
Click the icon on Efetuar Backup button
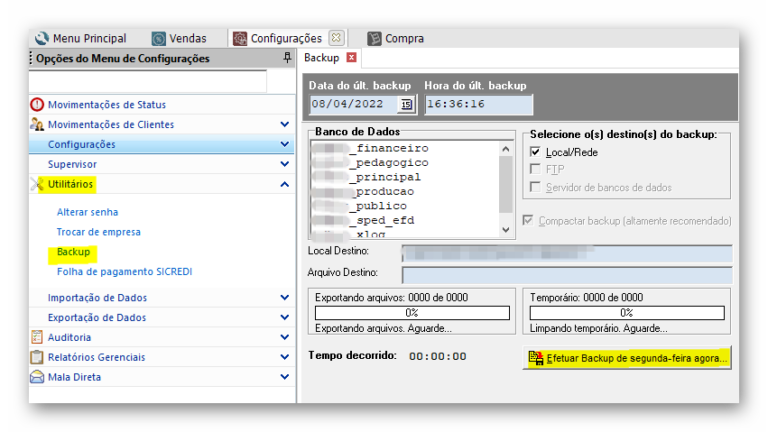[536, 358]
